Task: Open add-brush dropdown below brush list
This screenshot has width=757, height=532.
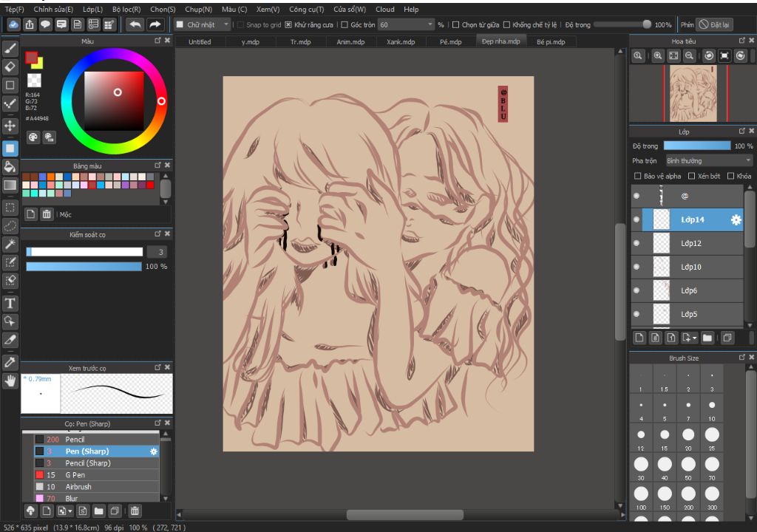Action: point(70,511)
